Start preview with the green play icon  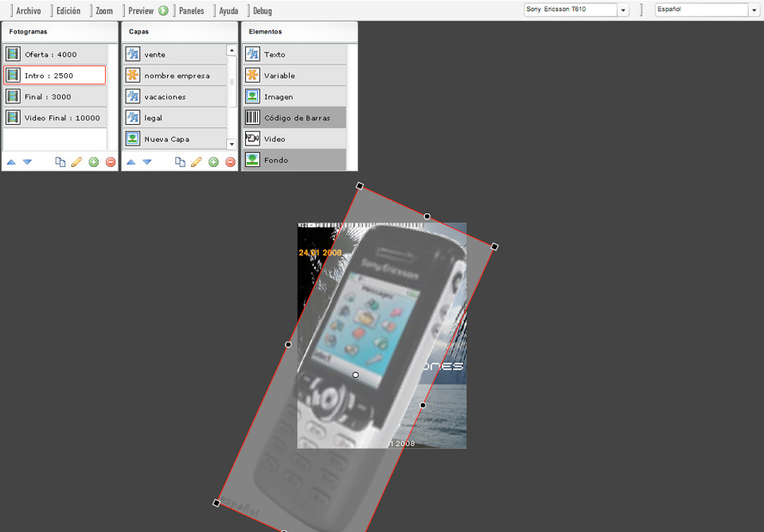(x=164, y=10)
